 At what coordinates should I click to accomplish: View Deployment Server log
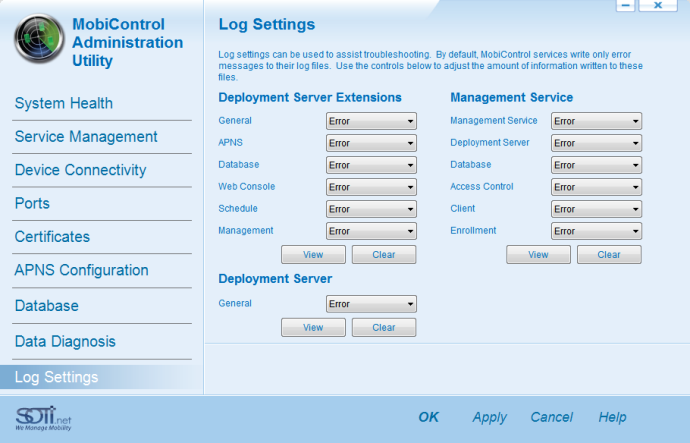tap(313, 328)
